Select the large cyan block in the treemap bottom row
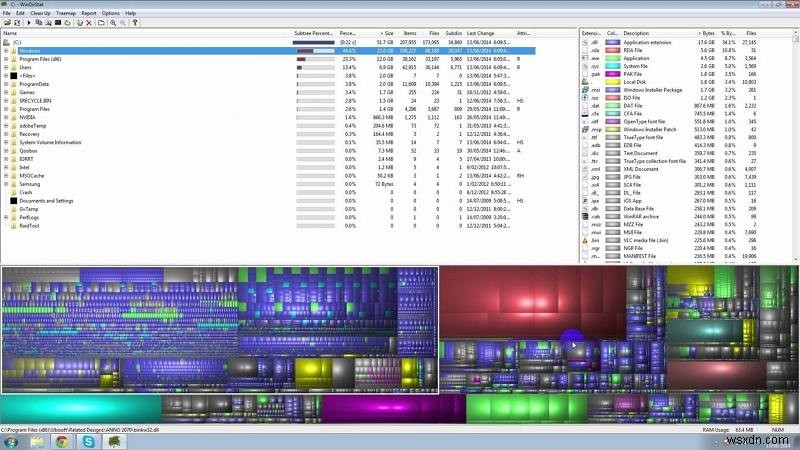The height and width of the screenshot is (450, 800). tap(81, 408)
